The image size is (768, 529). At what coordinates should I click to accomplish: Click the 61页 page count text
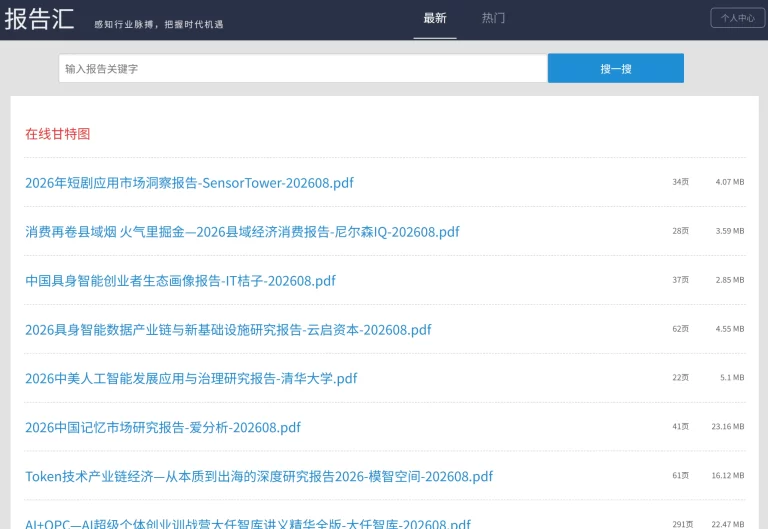tap(680, 476)
